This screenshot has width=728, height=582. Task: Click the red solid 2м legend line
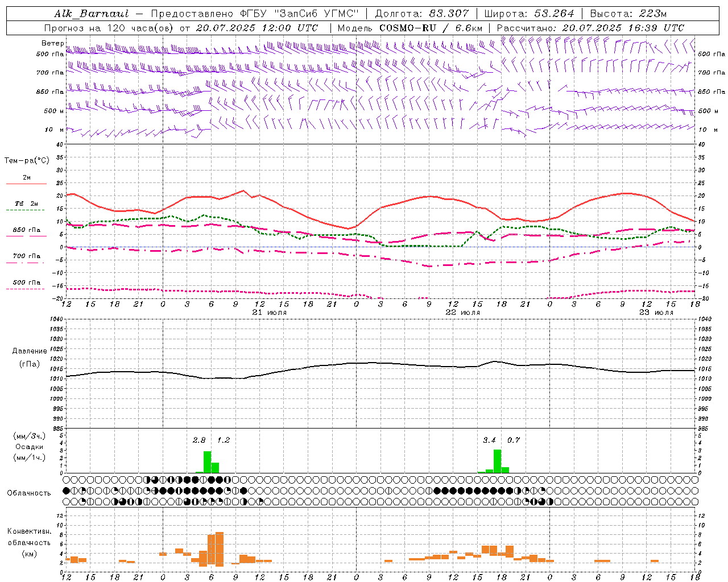point(26,184)
